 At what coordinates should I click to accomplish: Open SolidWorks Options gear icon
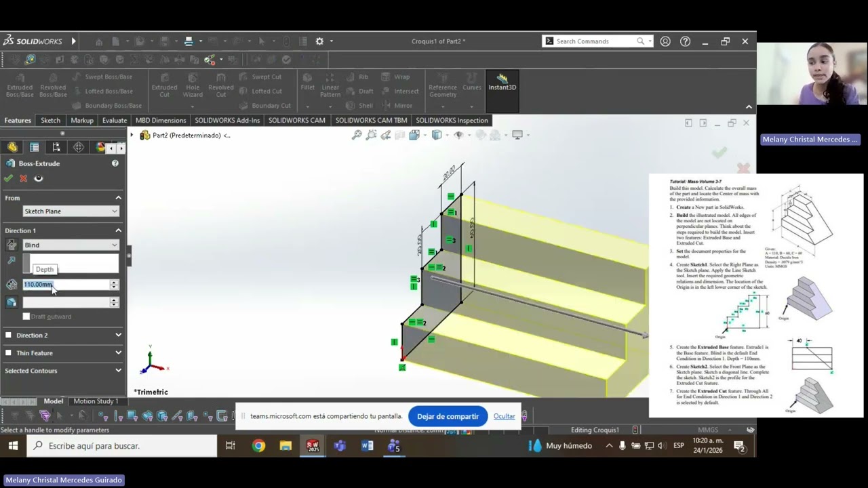319,41
